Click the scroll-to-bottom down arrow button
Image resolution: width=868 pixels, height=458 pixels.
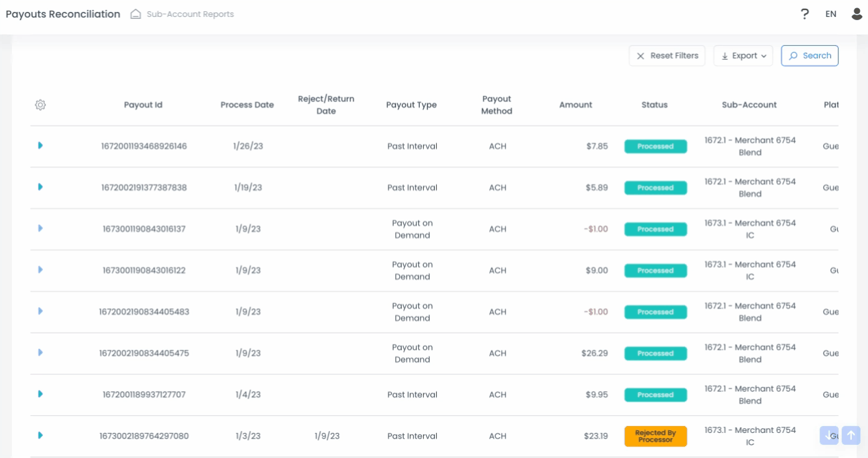click(829, 435)
